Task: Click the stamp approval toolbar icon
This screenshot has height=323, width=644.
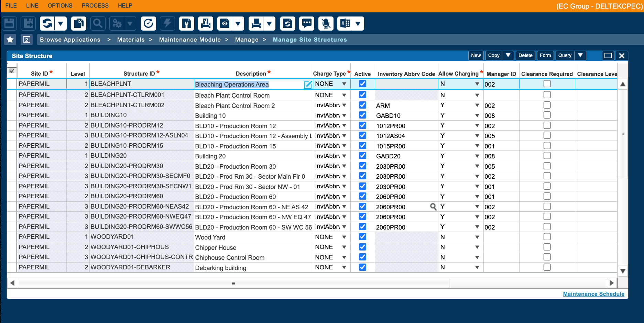Action: pos(206,24)
